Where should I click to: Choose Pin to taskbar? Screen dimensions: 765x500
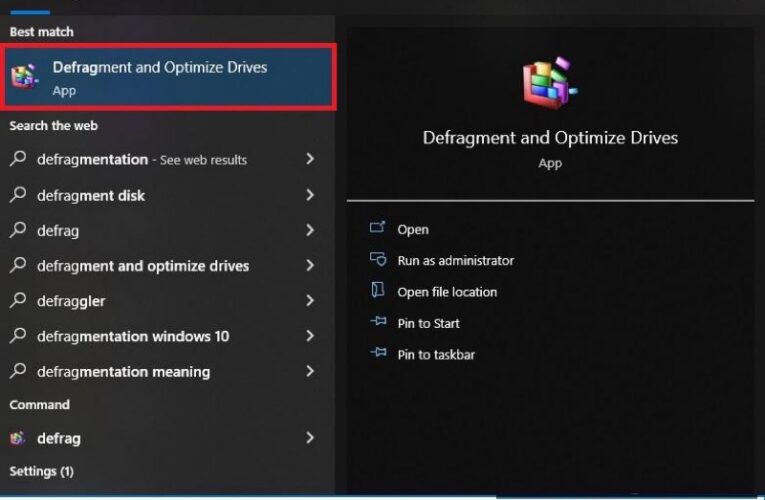(436, 355)
